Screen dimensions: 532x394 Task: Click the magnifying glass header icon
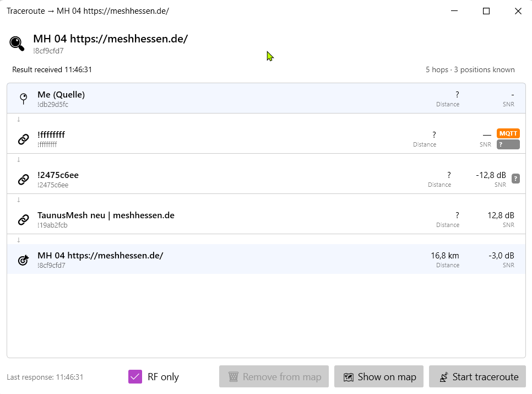pyautogui.click(x=17, y=44)
